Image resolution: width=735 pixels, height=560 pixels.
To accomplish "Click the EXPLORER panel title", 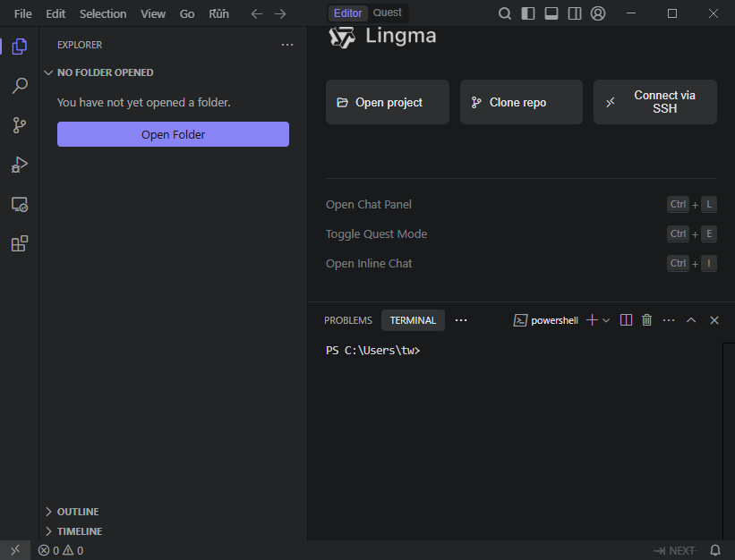I will point(80,45).
